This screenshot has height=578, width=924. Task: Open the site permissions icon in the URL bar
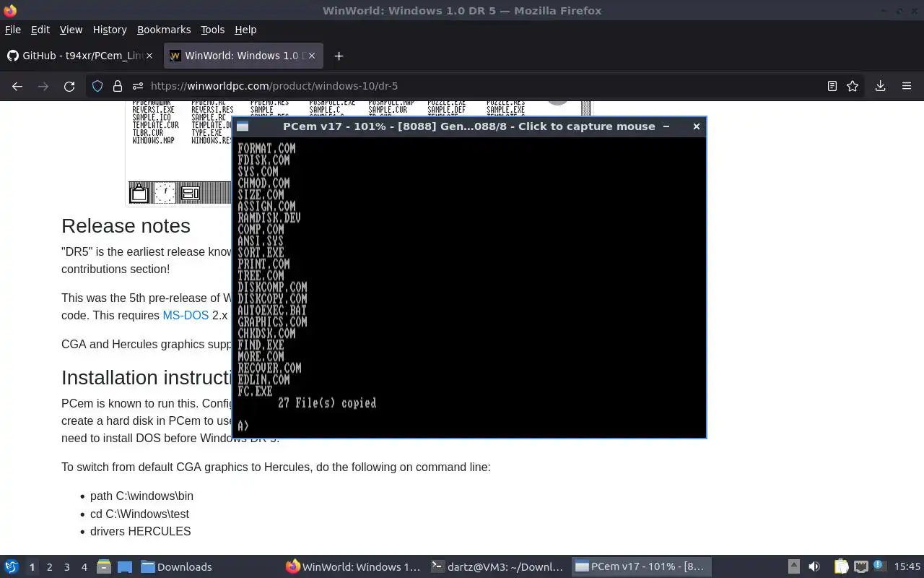pyautogui.click(x=137, y=86)
